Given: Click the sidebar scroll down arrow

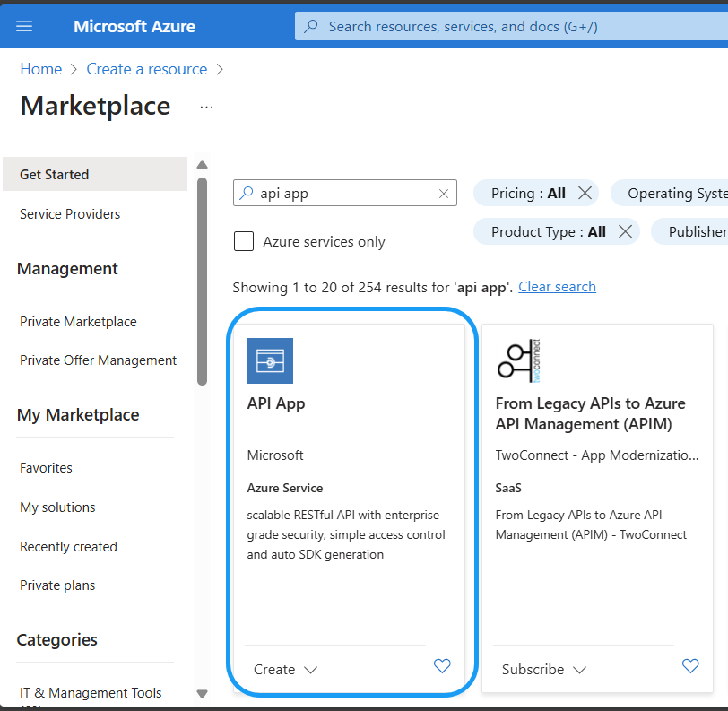Looking at the screenshot, I should pos(202,694).
